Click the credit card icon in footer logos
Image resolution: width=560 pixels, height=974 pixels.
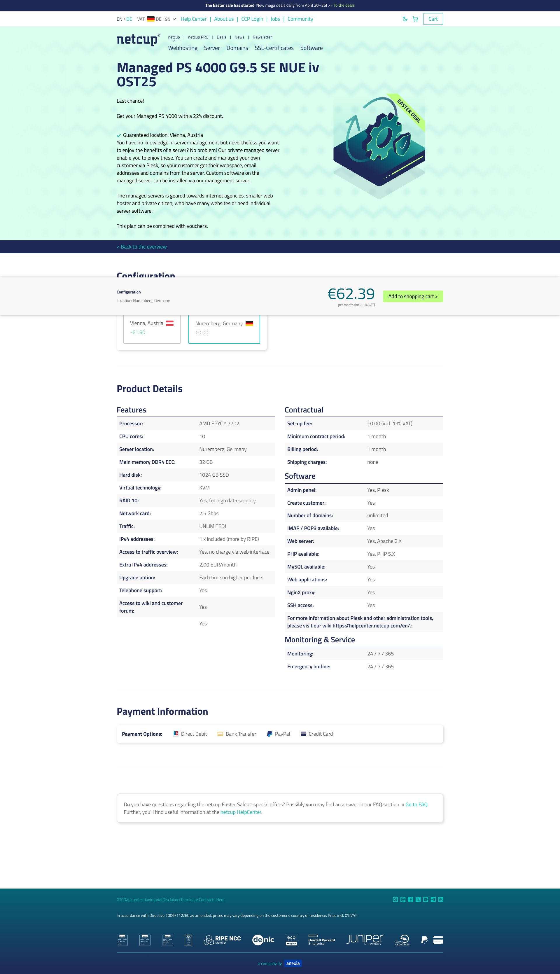click(x=438, y=940)
